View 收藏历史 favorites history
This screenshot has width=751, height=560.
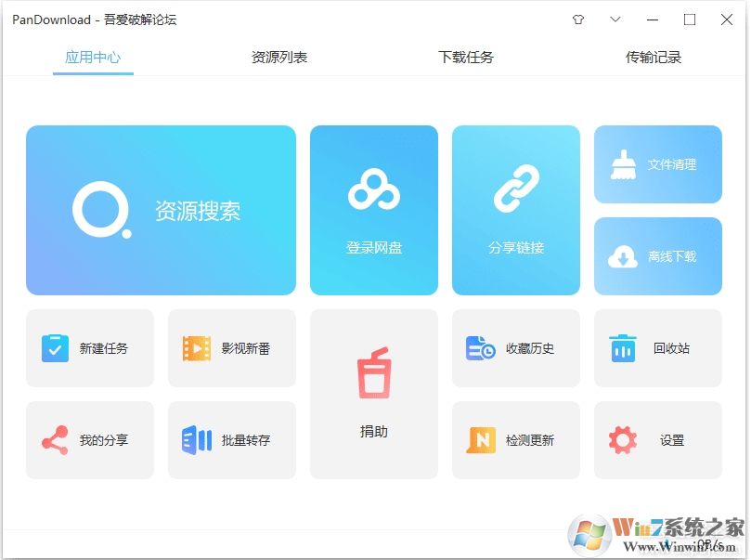pyautogui.click(x=516, y=347)
